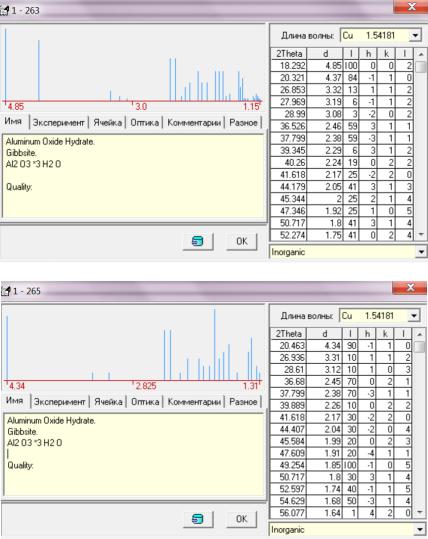
Task: Click scroll-down arrow of table in window 1-265
Action: pyautogui.click(x=420, y=512)
